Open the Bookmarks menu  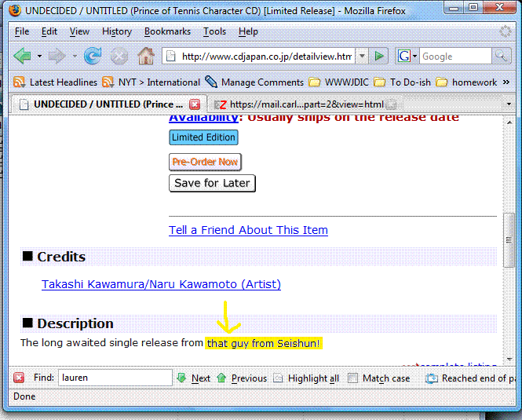click(x=167, y=31)
